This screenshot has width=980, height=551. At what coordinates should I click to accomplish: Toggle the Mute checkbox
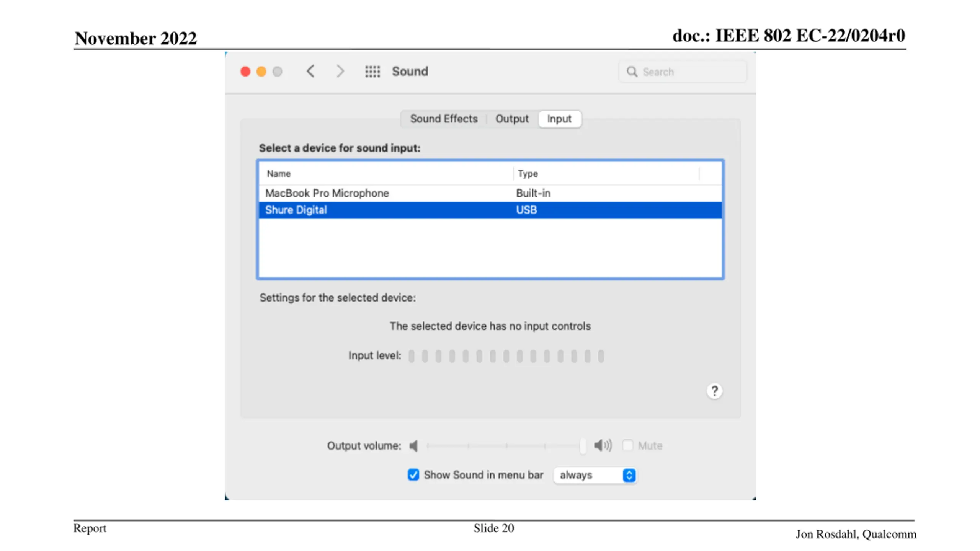coord(628,445)
